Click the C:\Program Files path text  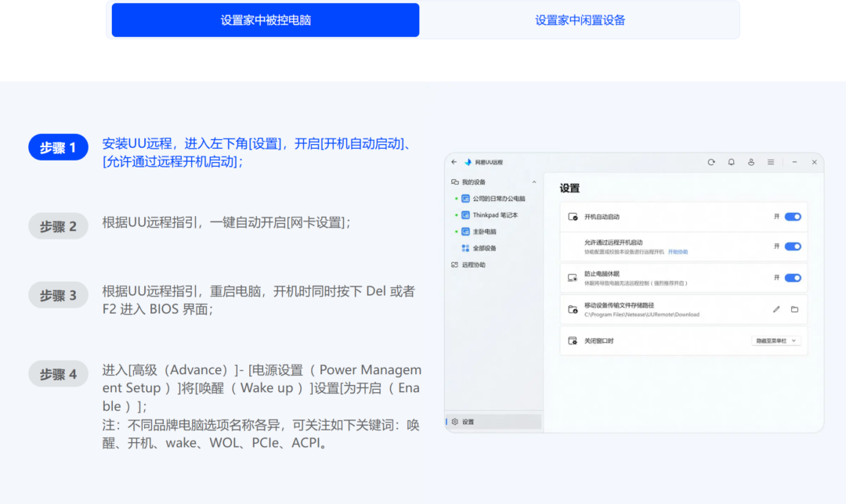point(642,315)
